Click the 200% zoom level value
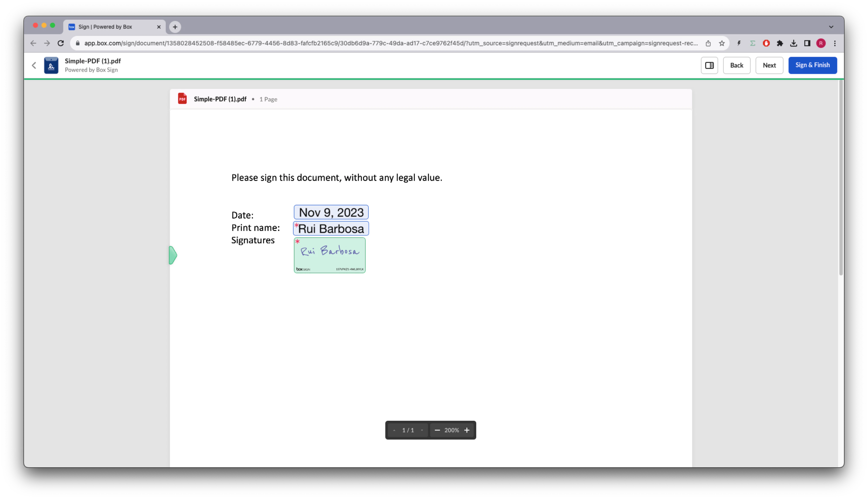Screen dimensions: 868x499 click(452, 430)
